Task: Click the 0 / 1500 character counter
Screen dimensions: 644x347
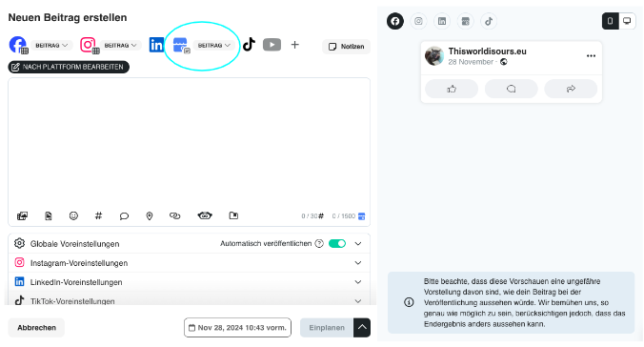Action: pos(344,216)
